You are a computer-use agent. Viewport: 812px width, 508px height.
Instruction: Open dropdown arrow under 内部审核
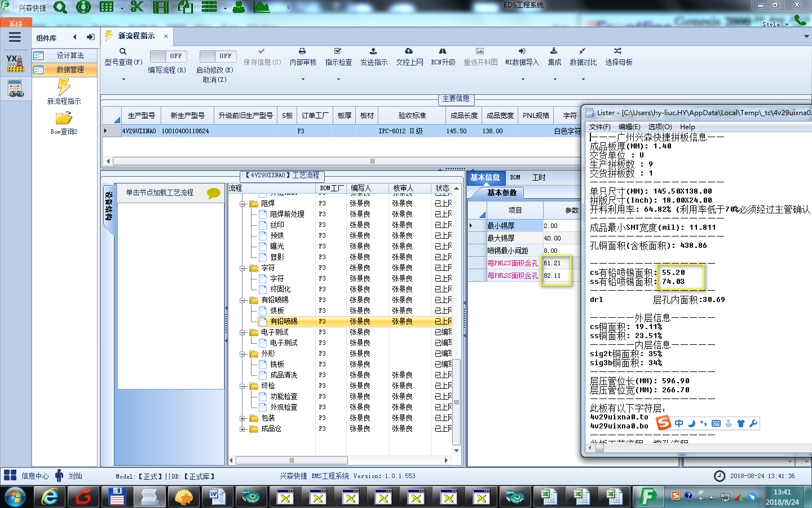[303, 80]
